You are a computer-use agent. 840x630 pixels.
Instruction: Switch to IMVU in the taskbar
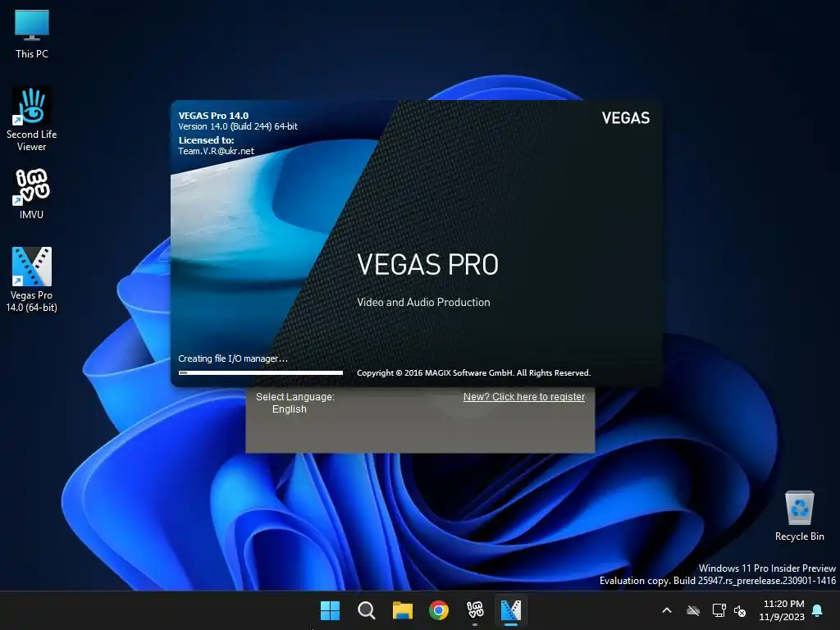475,610
